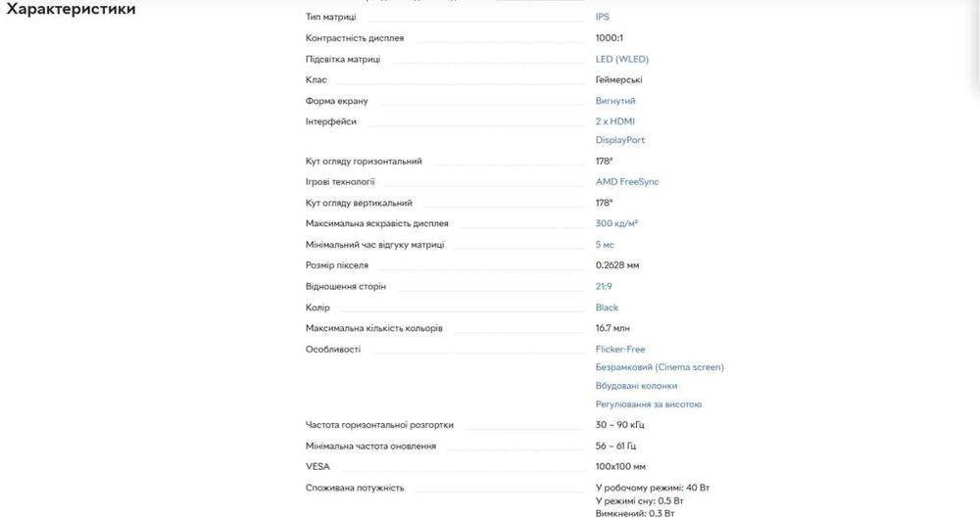Click the 300 кд/м² brightness link
The height and width of the screenshot is (518, 980).
coord(616,223)
